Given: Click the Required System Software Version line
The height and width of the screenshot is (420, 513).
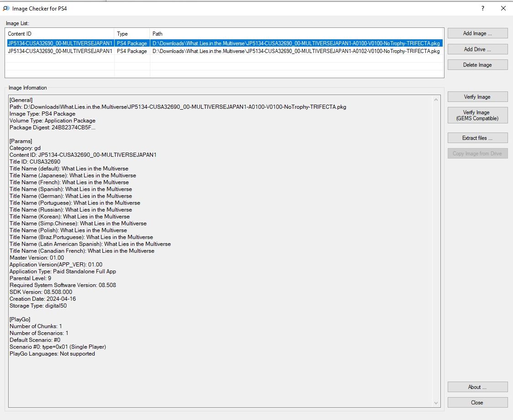Looking at the screenshot, I should click(63, 285).
